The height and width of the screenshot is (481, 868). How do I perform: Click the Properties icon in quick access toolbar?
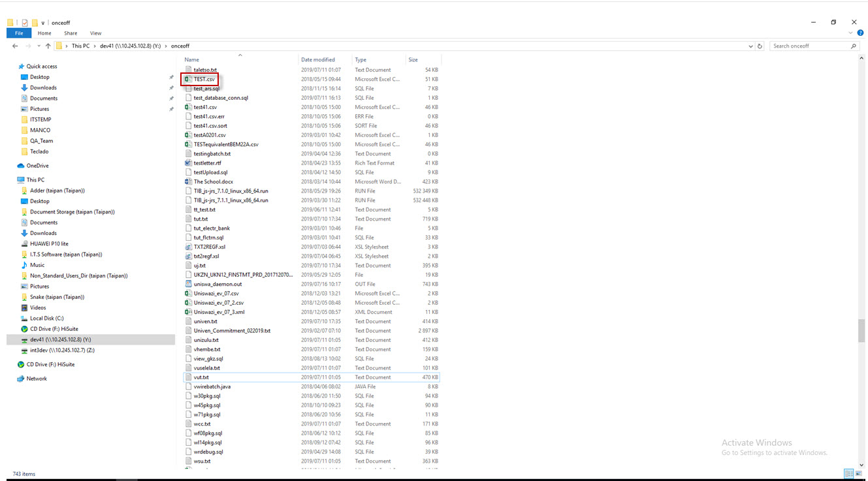tap(25, 22)
